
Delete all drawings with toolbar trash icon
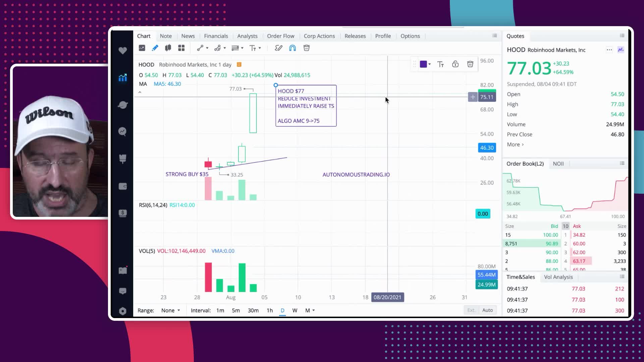307,48
